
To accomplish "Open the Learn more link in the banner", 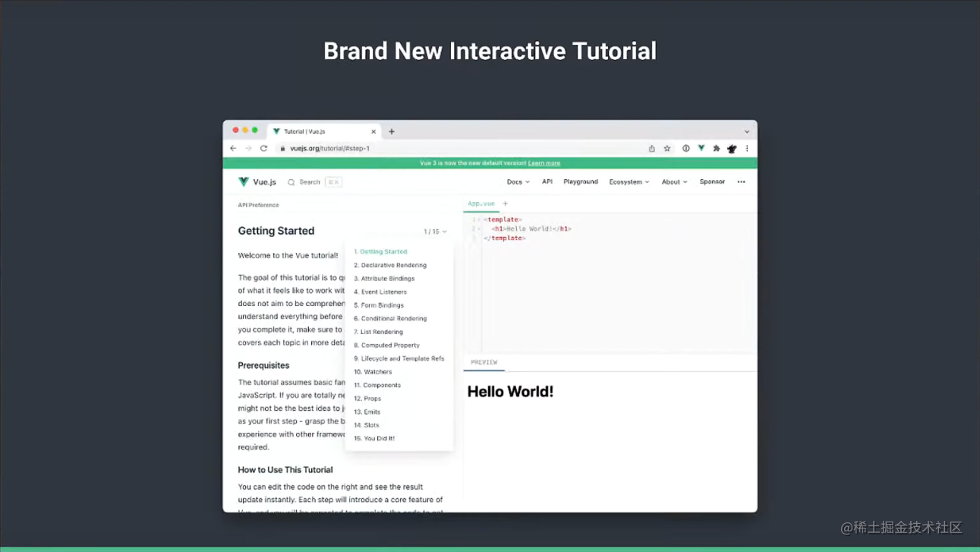I will (x=544, y=163).
